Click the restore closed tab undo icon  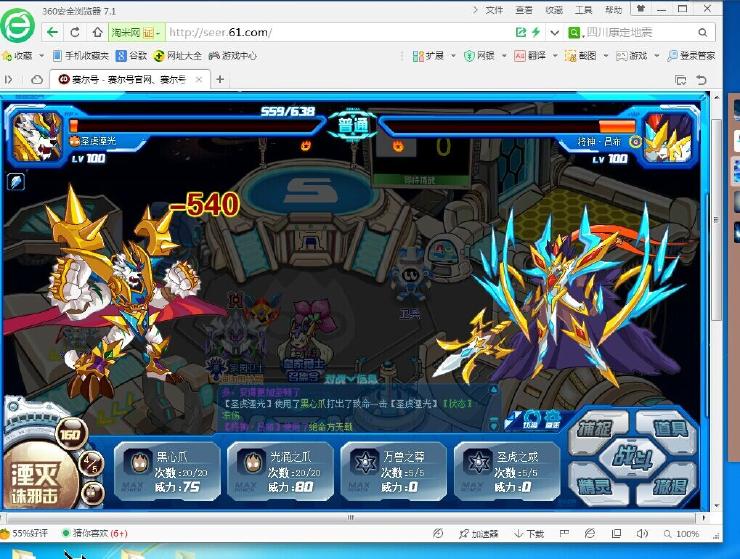[x=702, y=80]
